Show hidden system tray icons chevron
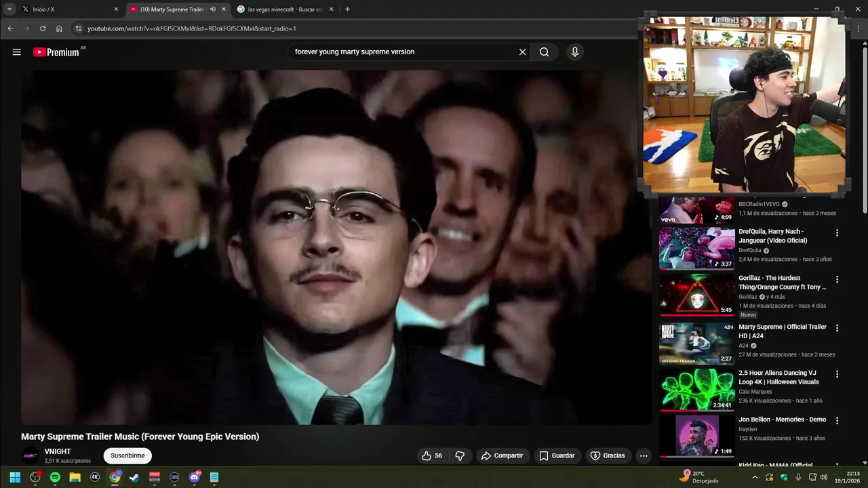This screenshot has width=868, height=488. pyautogui.click(x=755, y=477)
